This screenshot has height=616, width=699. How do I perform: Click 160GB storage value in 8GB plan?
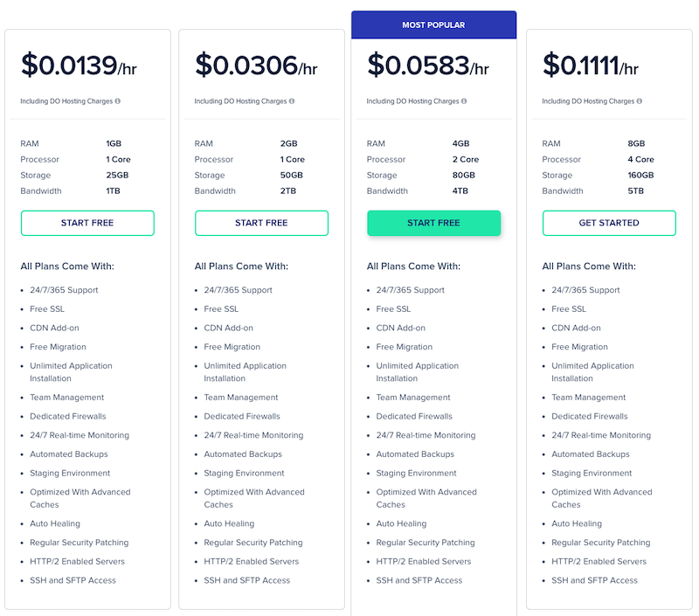tap(640, 175)
